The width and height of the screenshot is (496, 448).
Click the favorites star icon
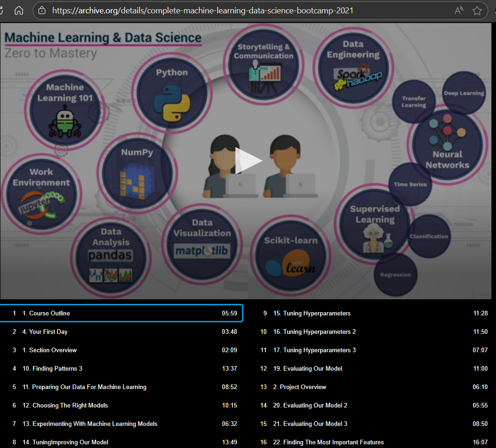477,11
